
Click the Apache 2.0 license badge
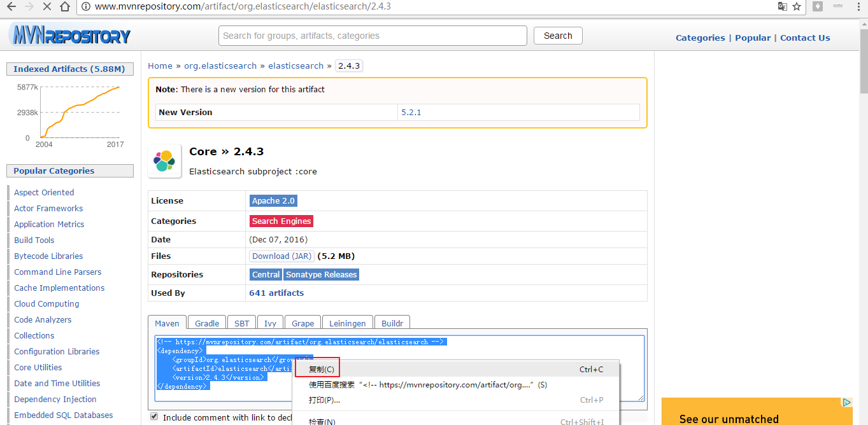[273, 200]
